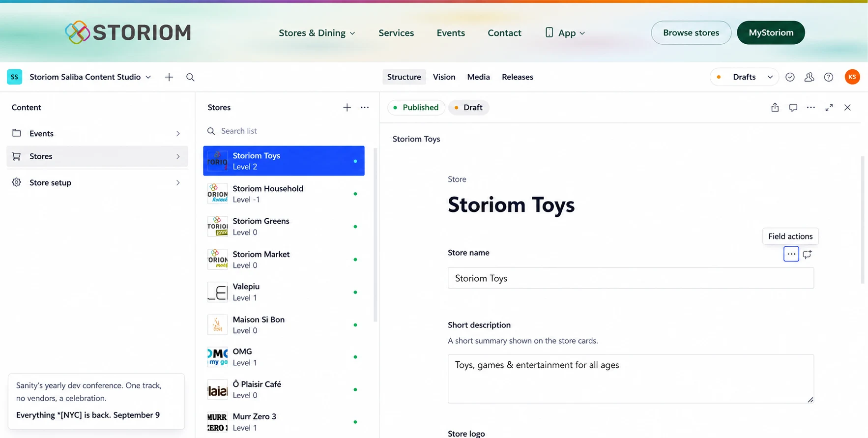Screen dimensions: 868x438
Task: Go to the Services page link
Action: click(x=396, y=33)
